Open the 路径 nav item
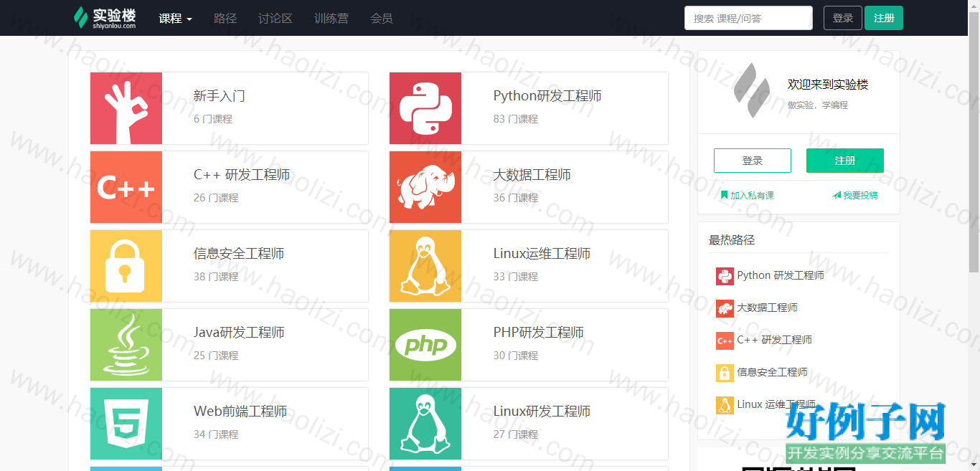Screen dimensions: 980x471 [x=225, y=19]
